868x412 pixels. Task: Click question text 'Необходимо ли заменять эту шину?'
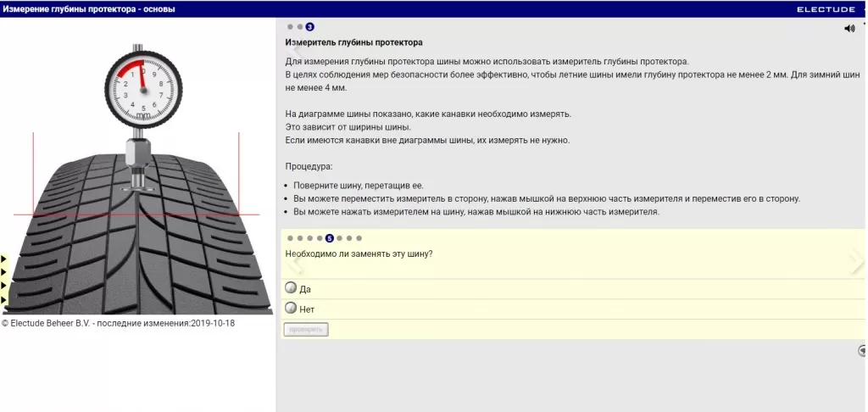pyautogui.click(x=359, y=253)
